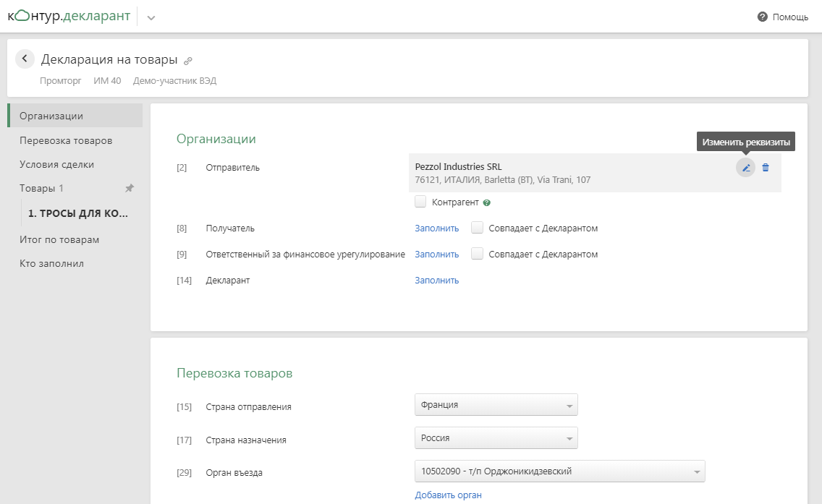Delete the sender with the trash icon
Screen dimensions: 822x504
tap(766, 168)
